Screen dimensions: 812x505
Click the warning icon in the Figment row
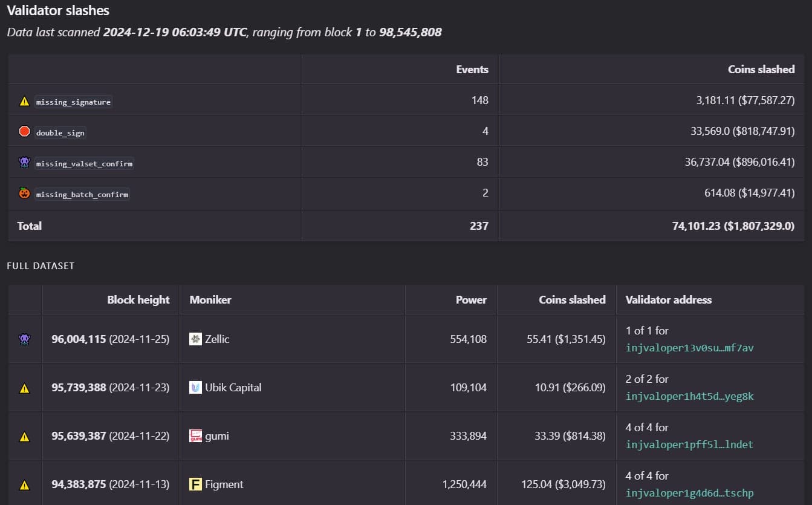(x=24, y=485)
